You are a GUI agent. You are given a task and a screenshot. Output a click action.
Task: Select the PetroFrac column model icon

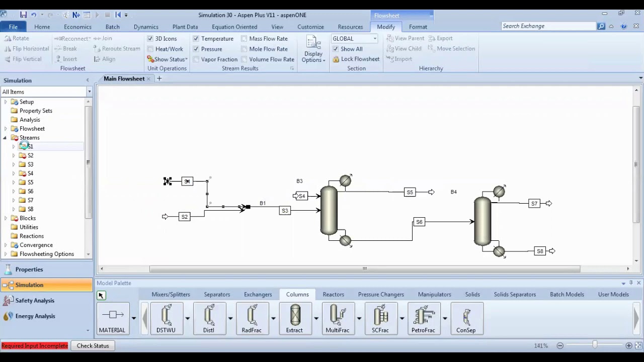(424, 318)
